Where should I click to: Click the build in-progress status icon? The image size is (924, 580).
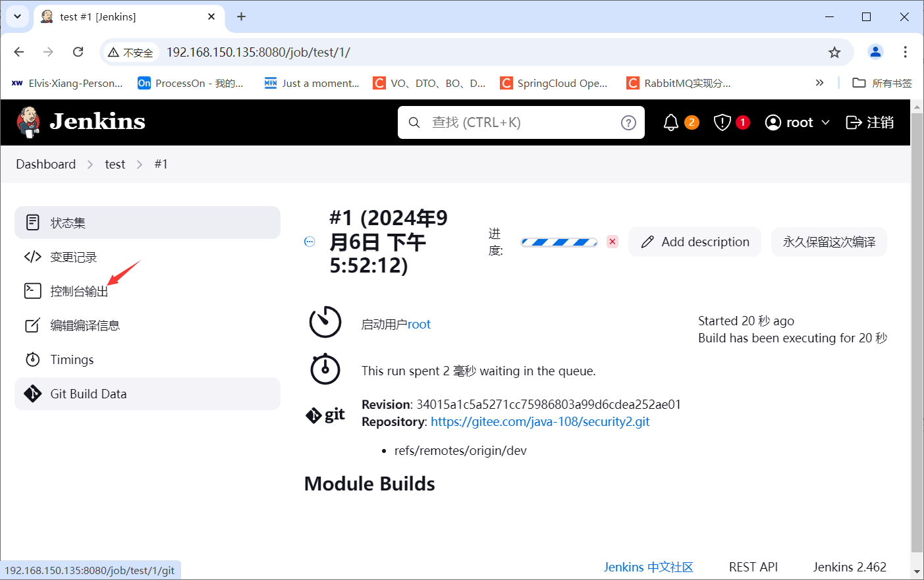[x=310, y=242]
